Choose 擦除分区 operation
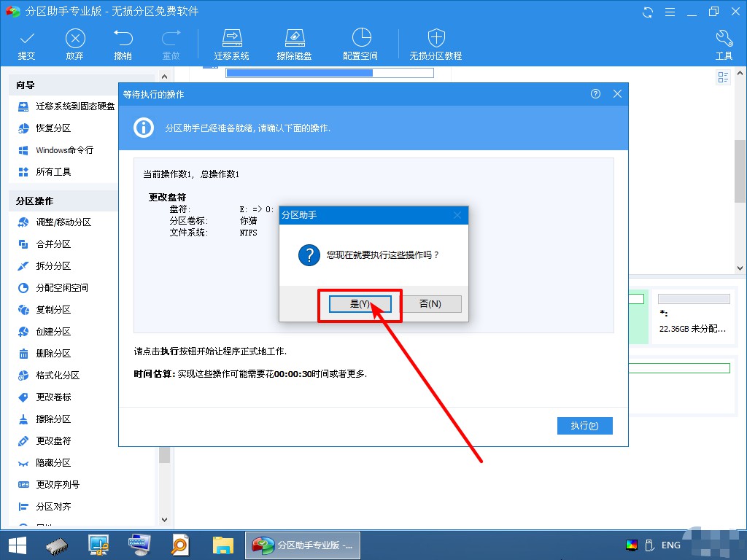This screenshot has width=747, height=560. coord(44,419)
